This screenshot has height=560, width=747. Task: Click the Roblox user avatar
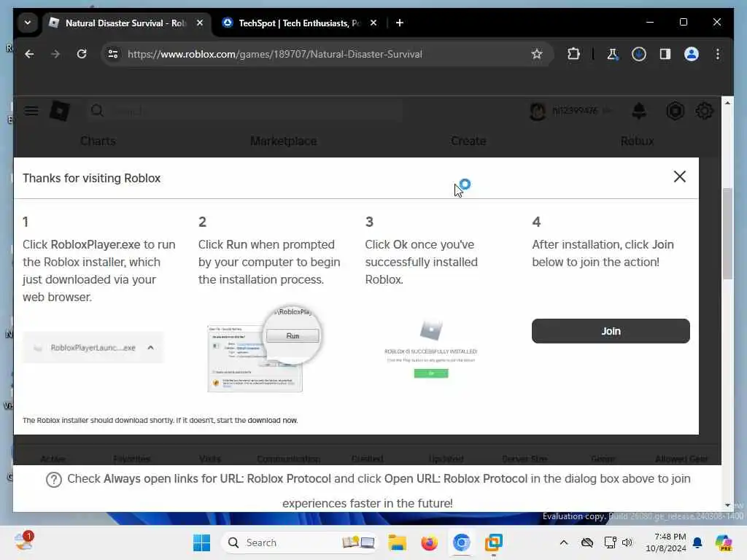click(538, 112)
